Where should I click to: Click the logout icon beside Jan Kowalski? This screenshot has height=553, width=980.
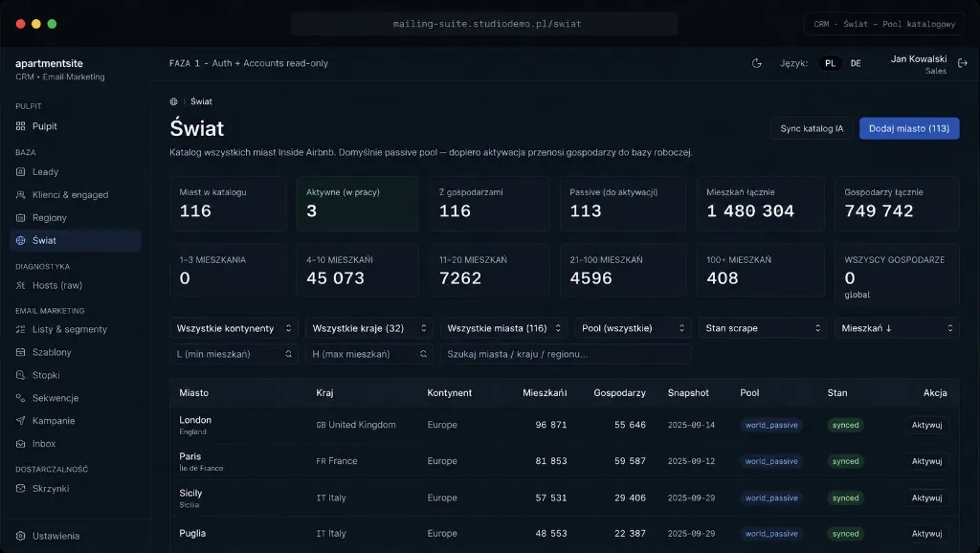point(963,63)
